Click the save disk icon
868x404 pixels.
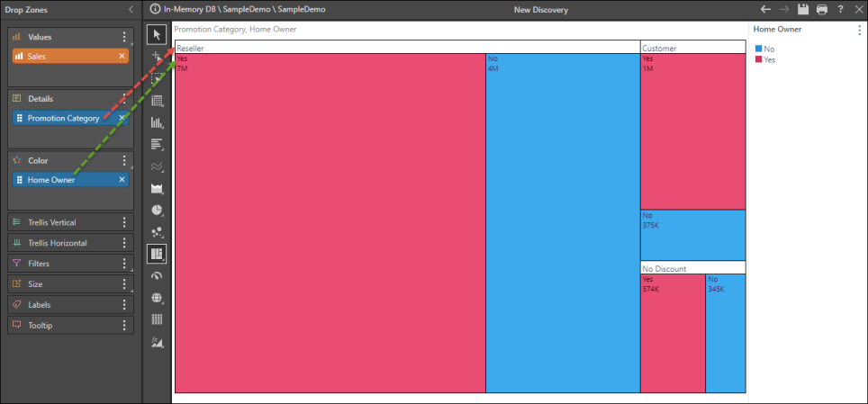coord(801,10)
